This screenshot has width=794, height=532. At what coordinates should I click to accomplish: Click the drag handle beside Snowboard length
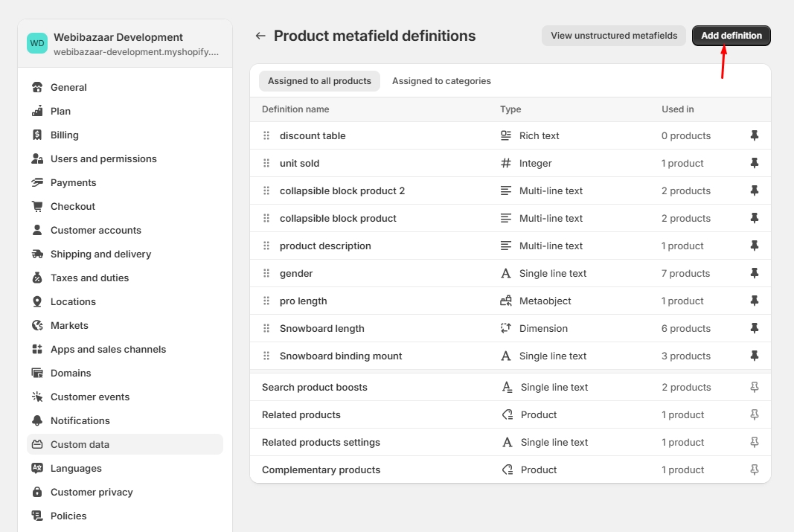pos(266,329)
